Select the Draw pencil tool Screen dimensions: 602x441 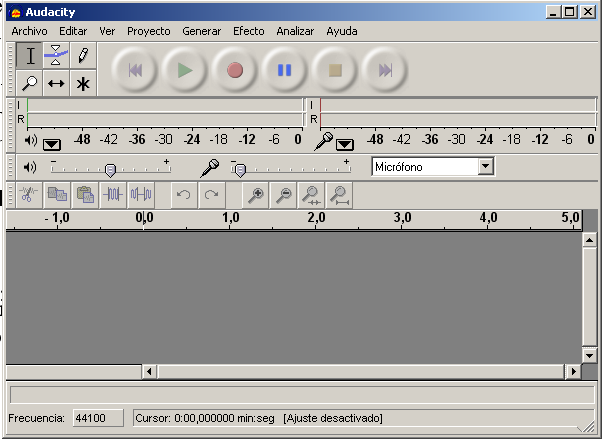coord(83,56)
